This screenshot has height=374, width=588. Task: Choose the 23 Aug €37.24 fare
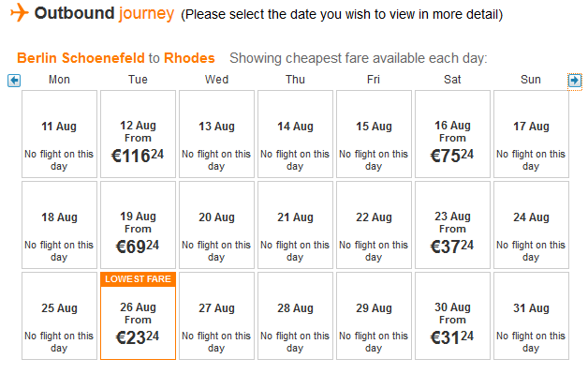[452, 225]
